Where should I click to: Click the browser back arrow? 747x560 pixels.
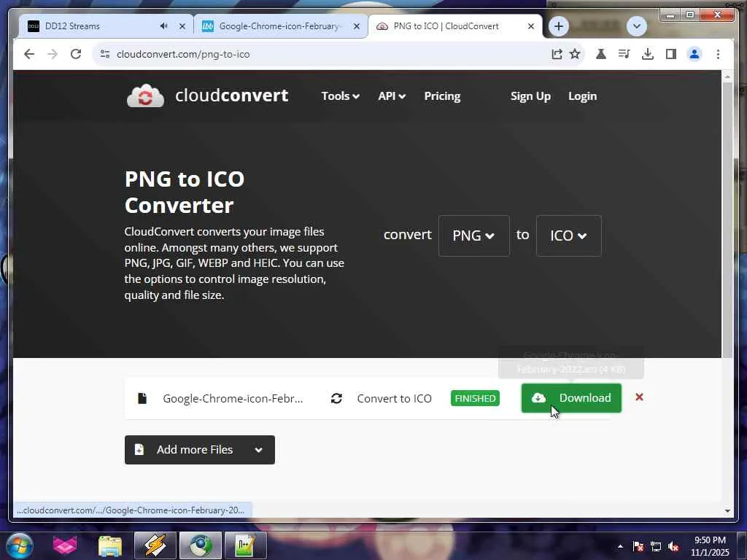pos(29,54)
